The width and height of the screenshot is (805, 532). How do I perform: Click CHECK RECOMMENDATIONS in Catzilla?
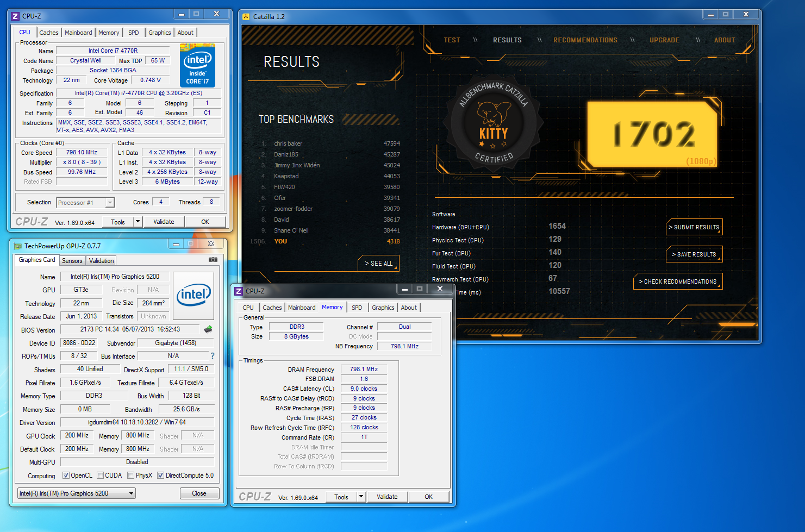[678, 281]
